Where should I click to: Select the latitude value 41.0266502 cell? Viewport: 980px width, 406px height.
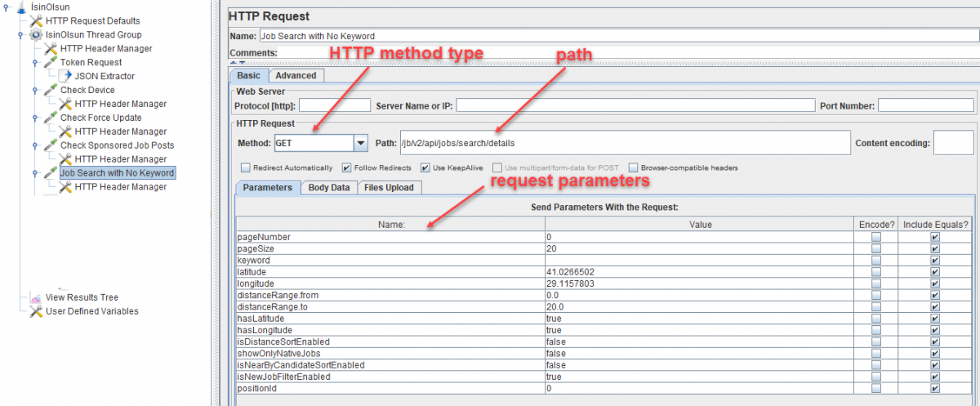pos(700,271)
